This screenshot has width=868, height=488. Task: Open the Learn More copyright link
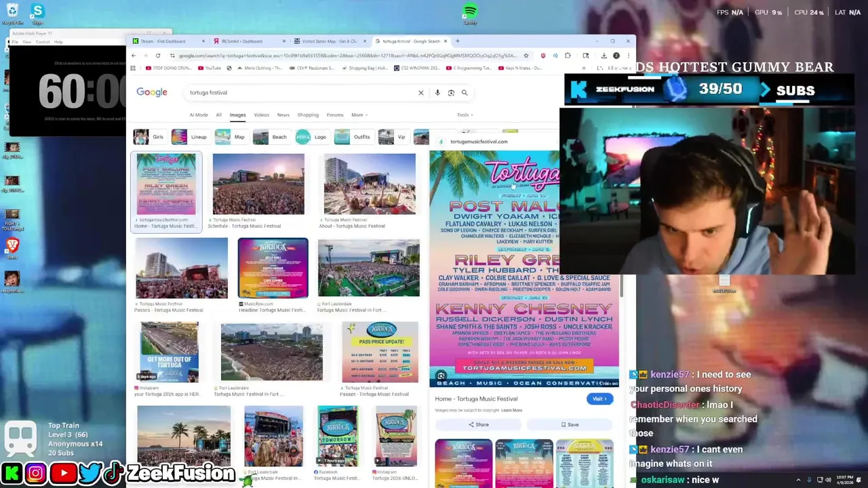point(511,410)
